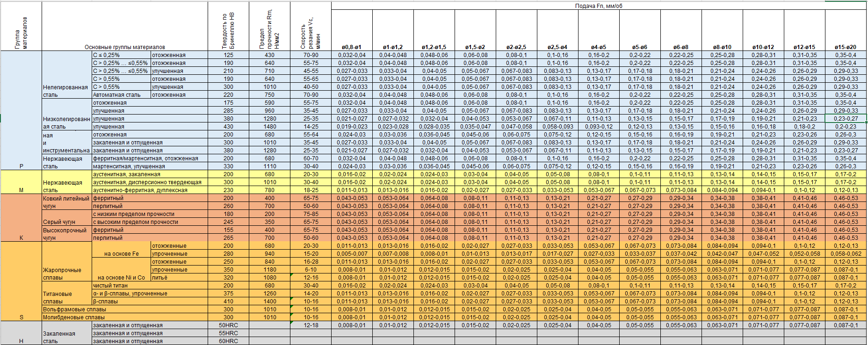The height and width of the screenshot is (345, 868).
Task: Click the 'Подача Fn, мм/об' header cell
Action: pos(598,6)
